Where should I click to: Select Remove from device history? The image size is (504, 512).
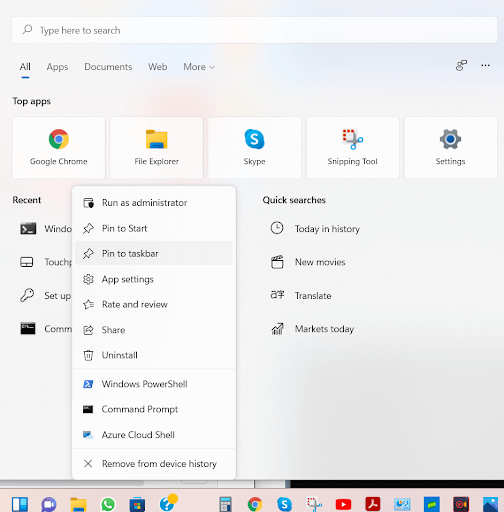(154, 464)
